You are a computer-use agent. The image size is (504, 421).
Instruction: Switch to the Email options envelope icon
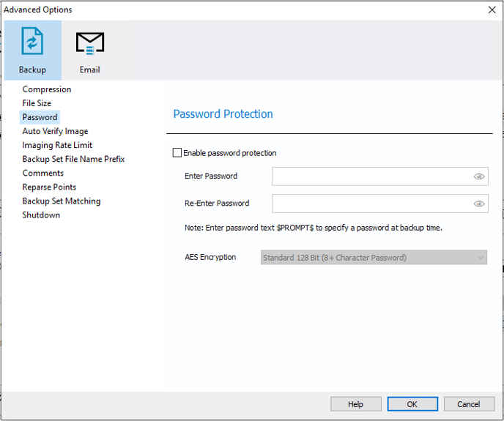coord(90,43)
